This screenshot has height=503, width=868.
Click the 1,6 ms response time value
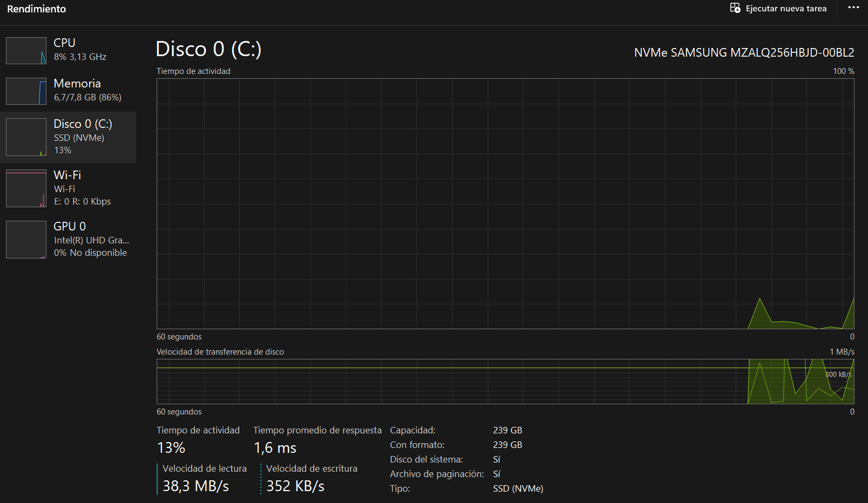pos(275,448)
